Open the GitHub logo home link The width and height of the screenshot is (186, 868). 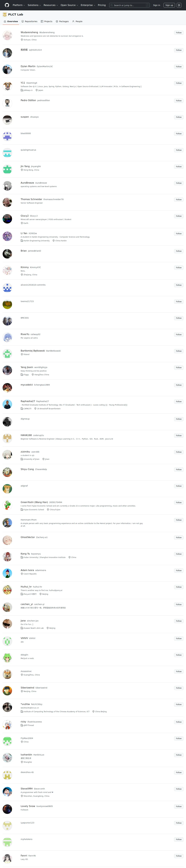point(7,5)
